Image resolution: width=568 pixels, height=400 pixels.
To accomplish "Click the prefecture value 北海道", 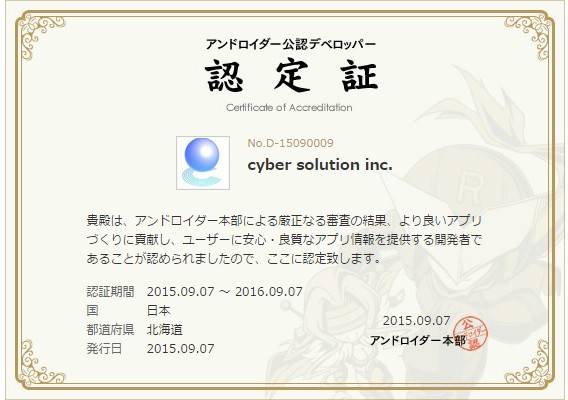I will (165, 330).
